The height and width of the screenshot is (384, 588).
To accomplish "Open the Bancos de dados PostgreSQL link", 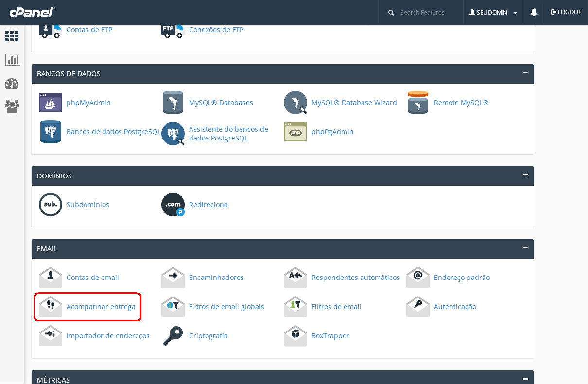I will (x=114, y=132).
